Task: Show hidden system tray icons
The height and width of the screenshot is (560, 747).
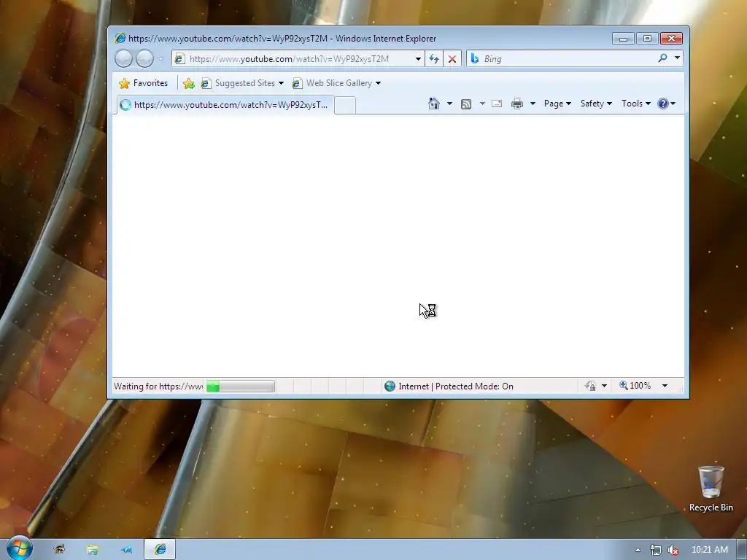Action: tap(638, 551)
